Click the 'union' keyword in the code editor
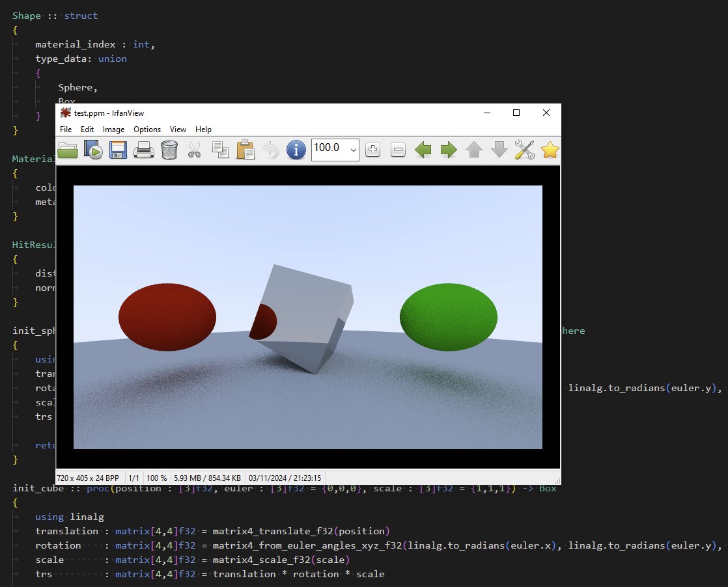 (113, 59)
